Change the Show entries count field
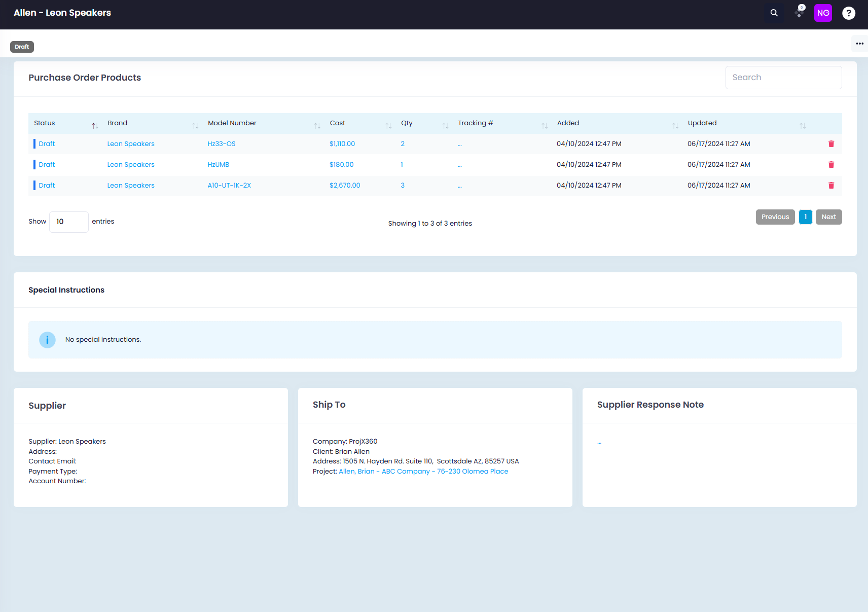 point(69,222)
